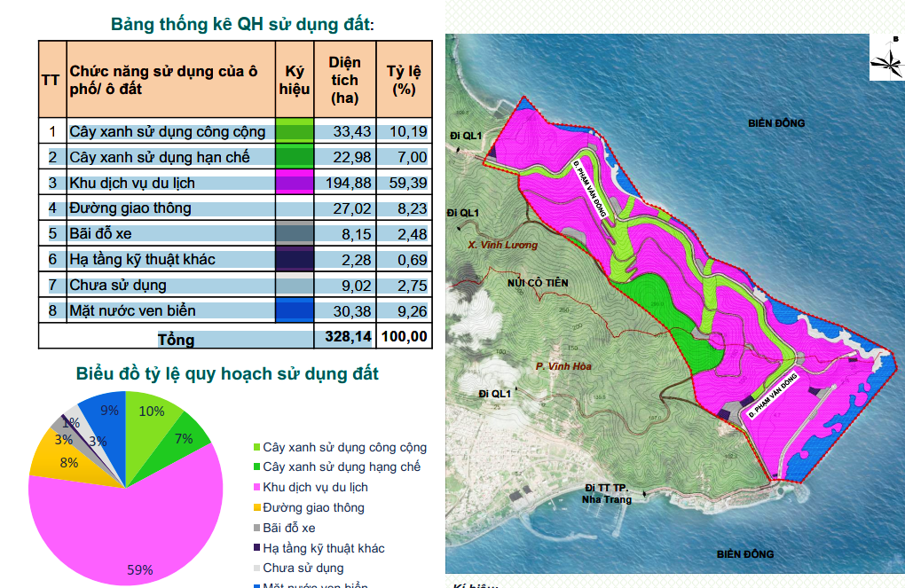Click the dark navy Hạ tầng kỹ thuật swatch
905x588 pixels.
(295, 258)
